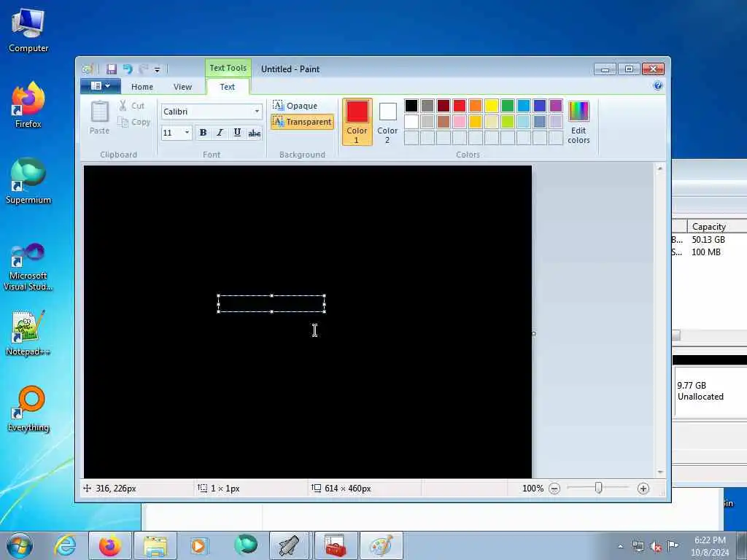Open the Computer desktop icon
Viewport: 747px width, 560px height.
tap(28, 31)
